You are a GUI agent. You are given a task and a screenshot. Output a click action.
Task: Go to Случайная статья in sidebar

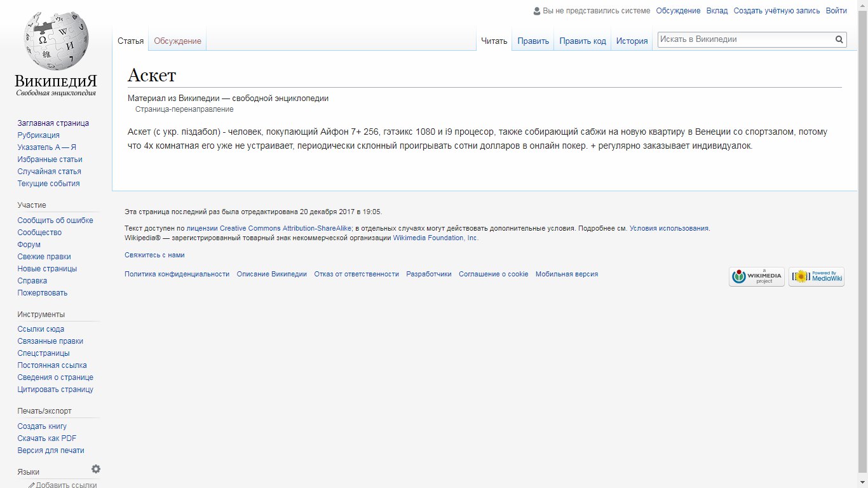49,172
